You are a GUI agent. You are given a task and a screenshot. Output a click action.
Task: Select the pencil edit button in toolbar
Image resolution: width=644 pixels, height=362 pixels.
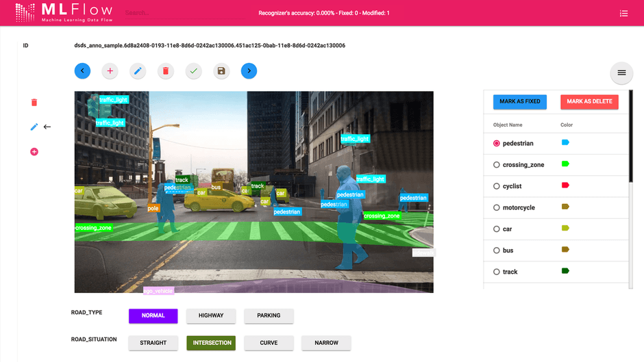coord(138,70)
